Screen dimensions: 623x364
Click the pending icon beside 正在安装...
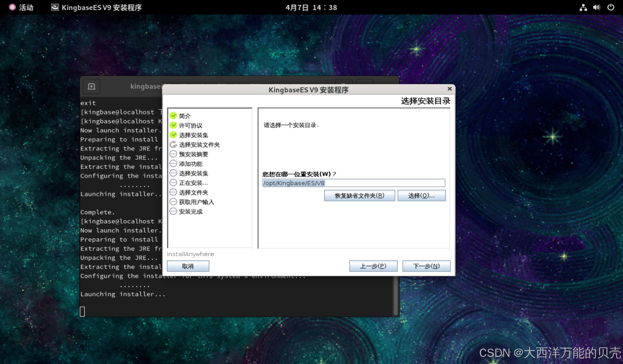click(x=173, y=182)
